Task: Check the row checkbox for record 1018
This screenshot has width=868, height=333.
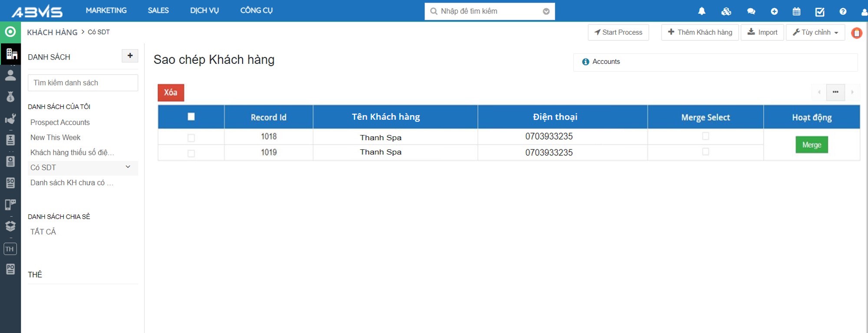Action: point(191,138)
